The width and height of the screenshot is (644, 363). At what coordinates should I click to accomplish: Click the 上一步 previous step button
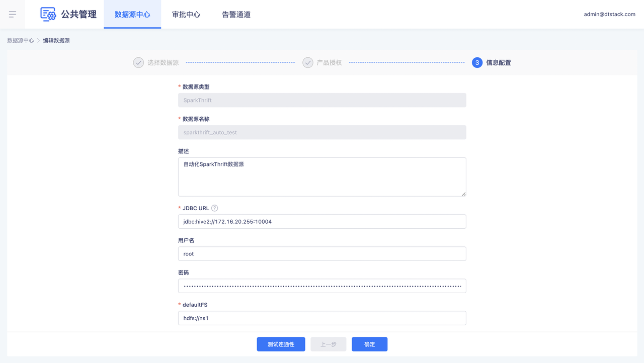[x=328, y=344]
